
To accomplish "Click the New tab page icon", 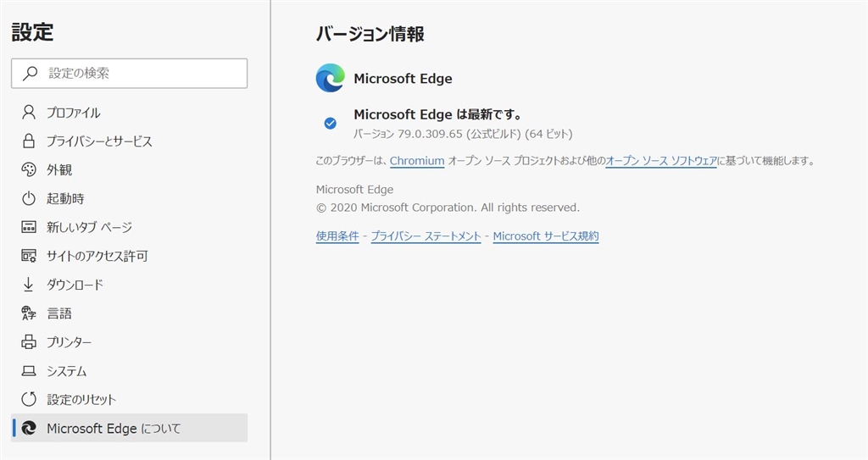I will 29,227.
